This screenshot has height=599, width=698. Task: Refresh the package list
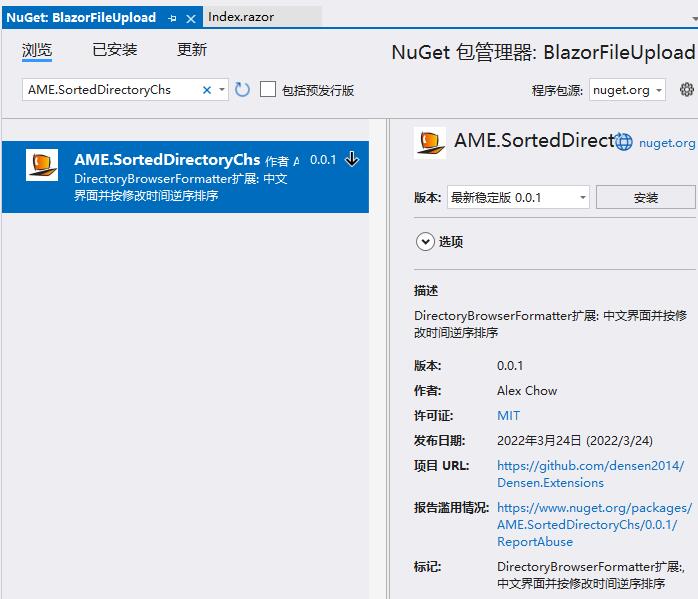point(242,90)
